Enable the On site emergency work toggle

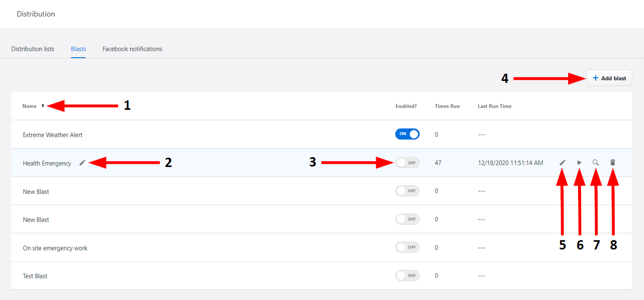coord(407,247)
